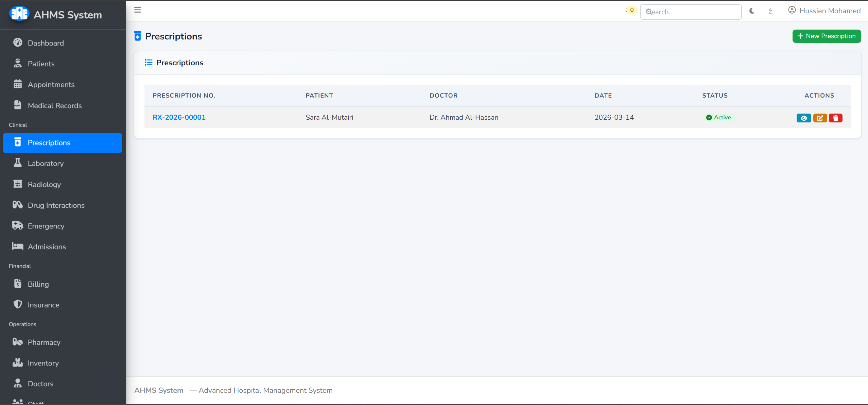868x405 pixels.
Task: Select Prescriptions in the Clinical menu
Action: 49,142
